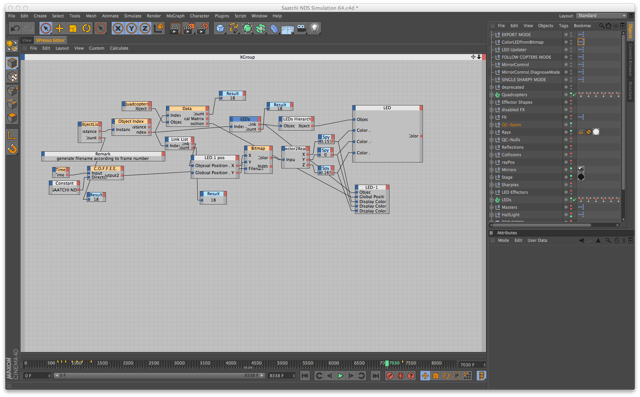Expand the Quadcopters object
Viewport: 640px width, 397px height.
point(491,95)
